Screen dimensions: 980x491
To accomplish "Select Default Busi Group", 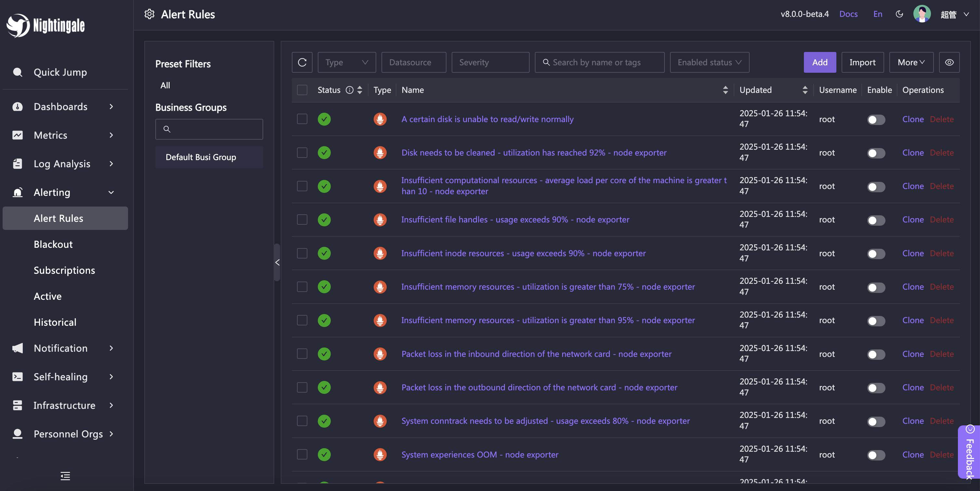I will pyautogui.click(x=209, y=157).
